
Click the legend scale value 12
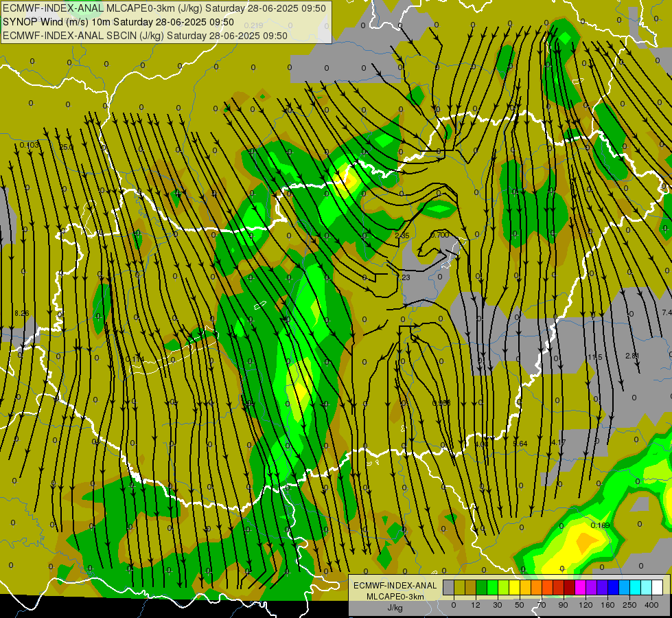[x=476, y=605]
